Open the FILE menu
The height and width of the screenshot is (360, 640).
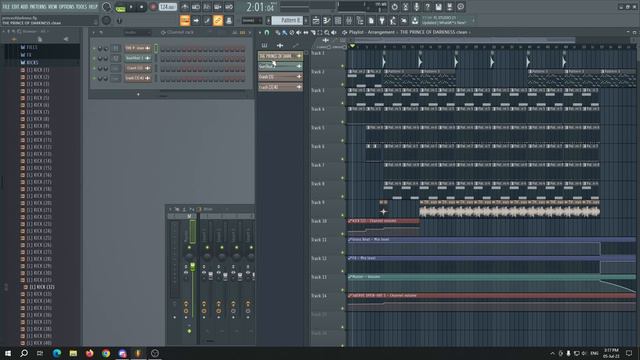pyautogui.click(x=6, y=7)
